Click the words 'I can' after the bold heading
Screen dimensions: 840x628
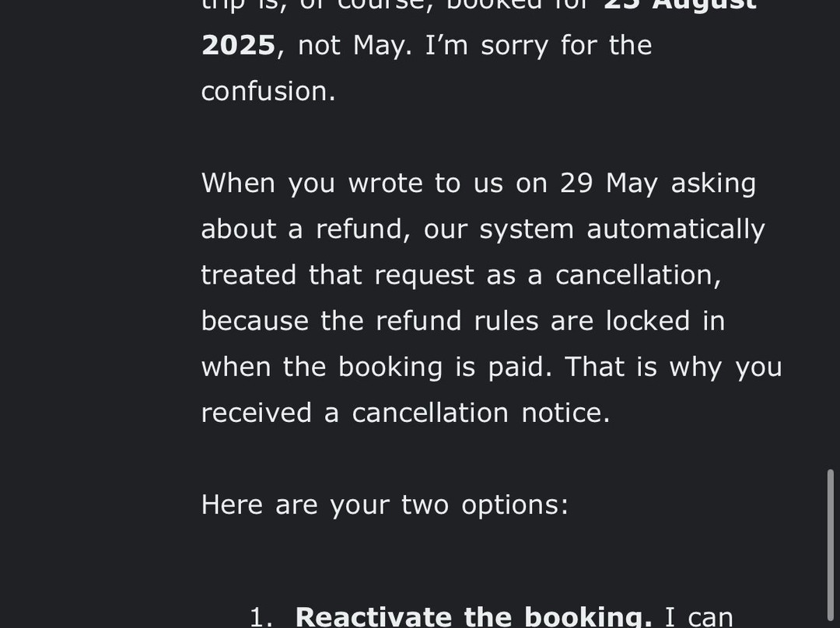coord(699,617)
